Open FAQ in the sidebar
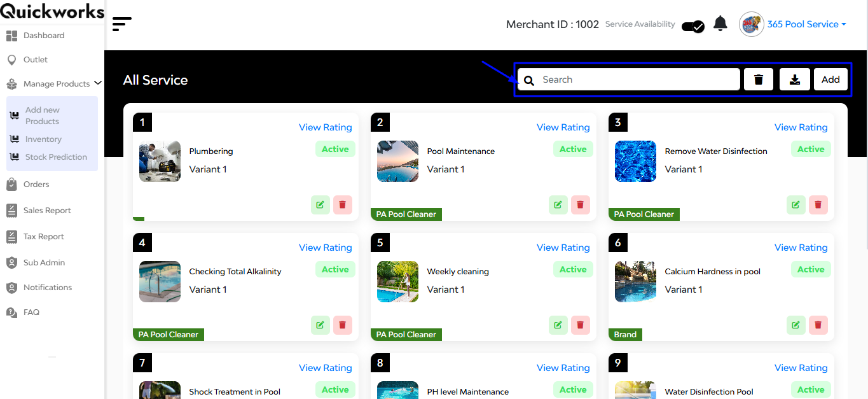Viewport: 868px width, 399px height. click(31, 312)
